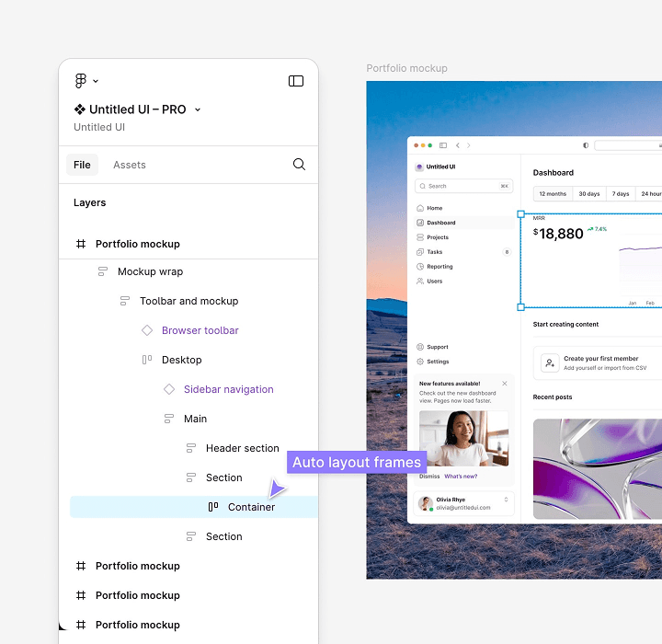
Task: Click the mockup browser sidebar toggle icon
Action: pyautogui.click(x=443, y=145)
